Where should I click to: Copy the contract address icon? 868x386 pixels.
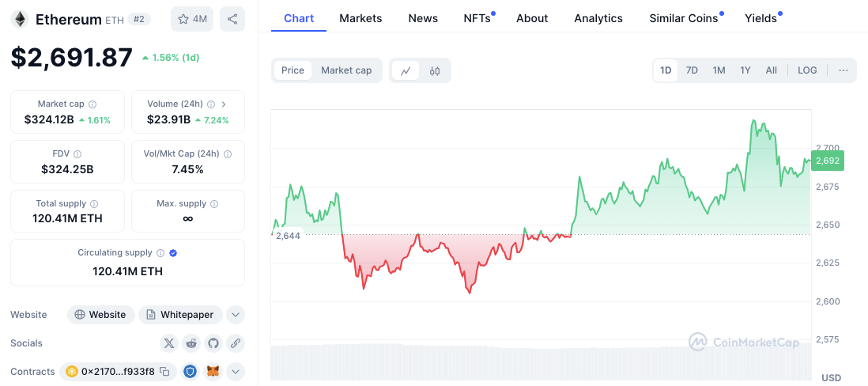tap(164, 372)
